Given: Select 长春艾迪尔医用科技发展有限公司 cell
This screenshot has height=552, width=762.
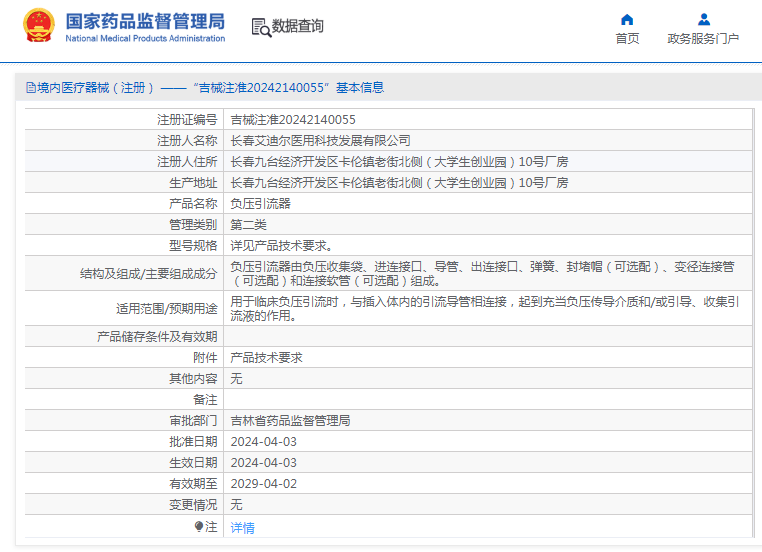Looking at the screenshot, I should [320, 140].
